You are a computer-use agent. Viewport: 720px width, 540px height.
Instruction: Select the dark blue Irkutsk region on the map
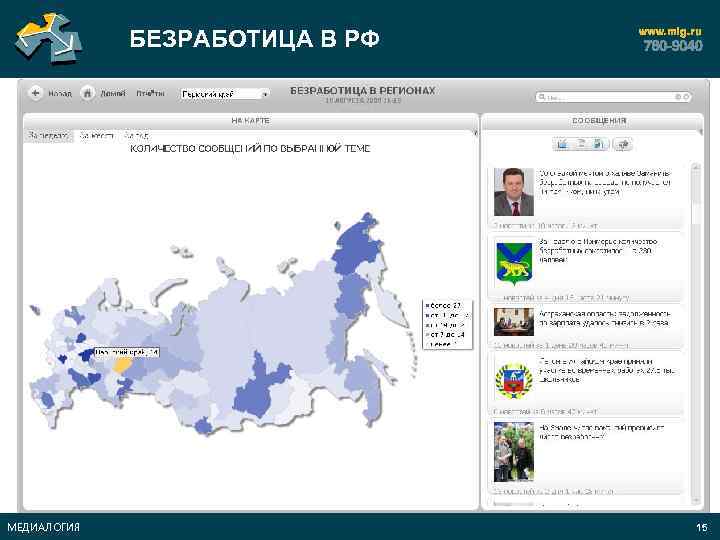(x=258, y=390)
